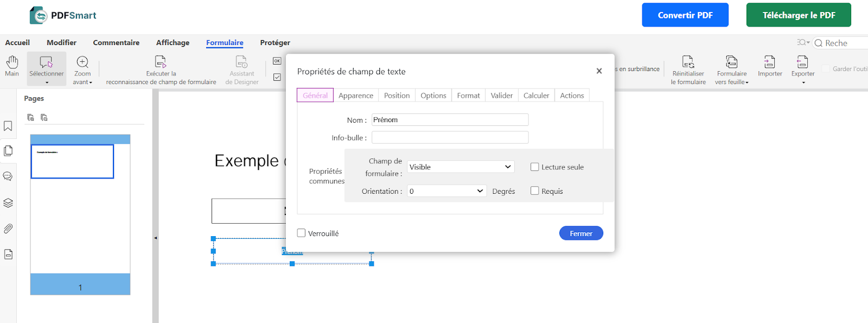Enable the Requis checkbox
The image size is (868, 323).
[534, 191]
